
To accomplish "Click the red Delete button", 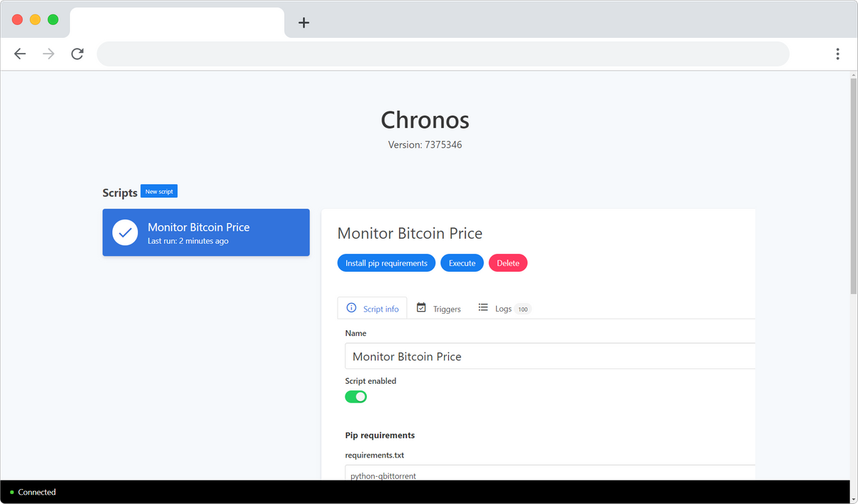I will pyautogui.click(x=508, y=263).
